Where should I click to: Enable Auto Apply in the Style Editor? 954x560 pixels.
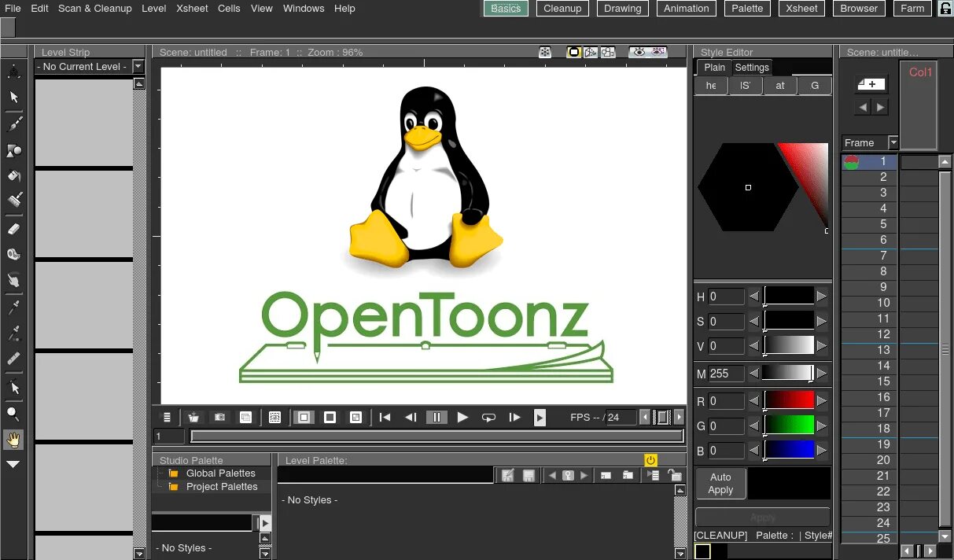coord(720,483)
